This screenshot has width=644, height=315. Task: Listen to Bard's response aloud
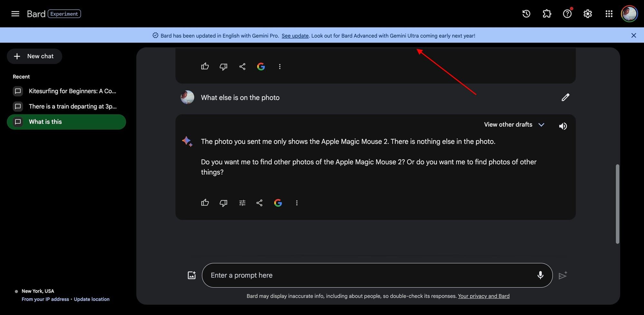(563, 126)
